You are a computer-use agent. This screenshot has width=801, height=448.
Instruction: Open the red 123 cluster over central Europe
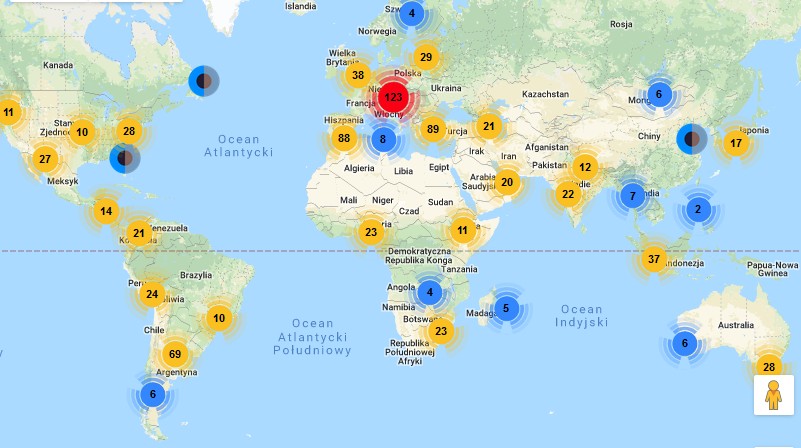(393, 98)
